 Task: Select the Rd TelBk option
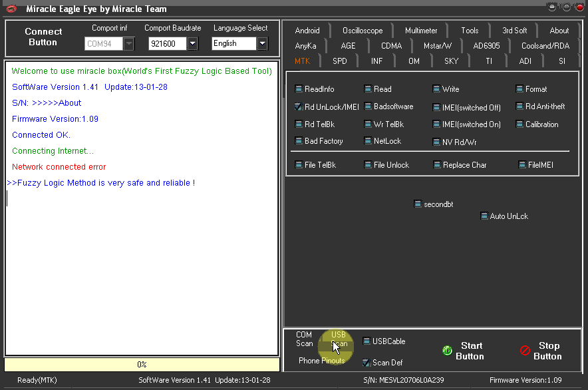(x=315, y=124)
